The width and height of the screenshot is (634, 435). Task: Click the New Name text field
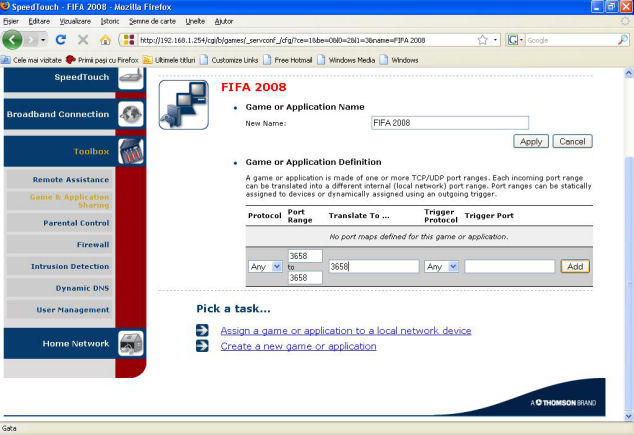tap(450, 123)
